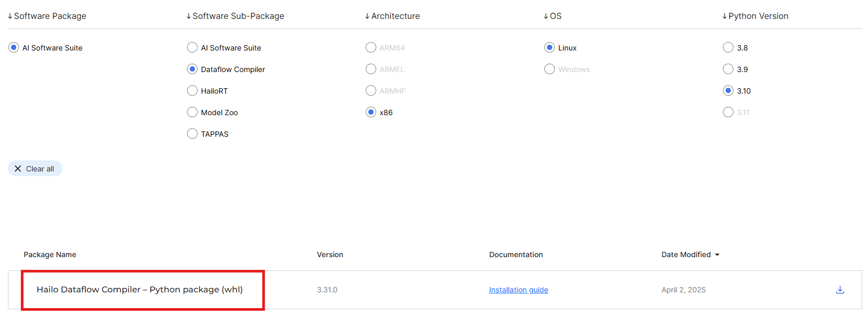Click version value 3.31.0
The height and width of the screenshot is (315, 868).
pyautogui.click(x=327, y=290)
